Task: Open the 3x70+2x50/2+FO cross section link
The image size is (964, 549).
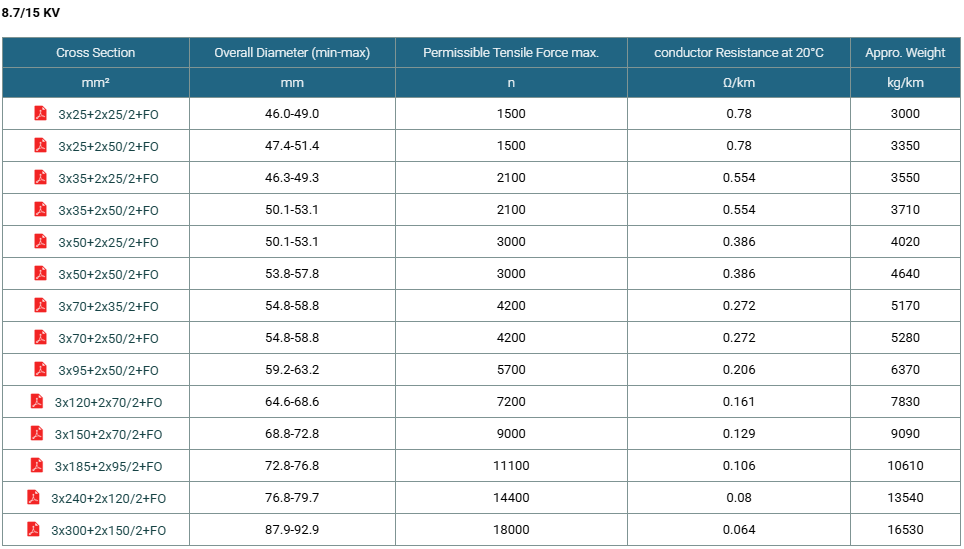Action: click(x=108, y=338)
